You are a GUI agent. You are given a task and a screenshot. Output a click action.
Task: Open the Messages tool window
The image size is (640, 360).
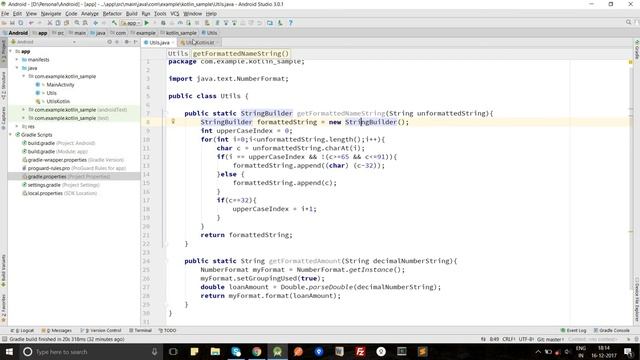[57, 330]
